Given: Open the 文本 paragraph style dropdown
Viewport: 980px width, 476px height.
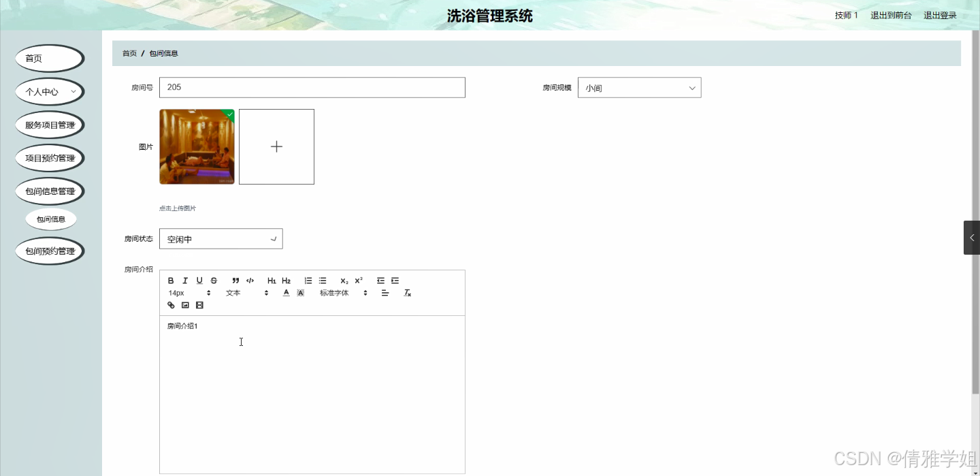Looking at the screenshot, I should tap(247, 293).
